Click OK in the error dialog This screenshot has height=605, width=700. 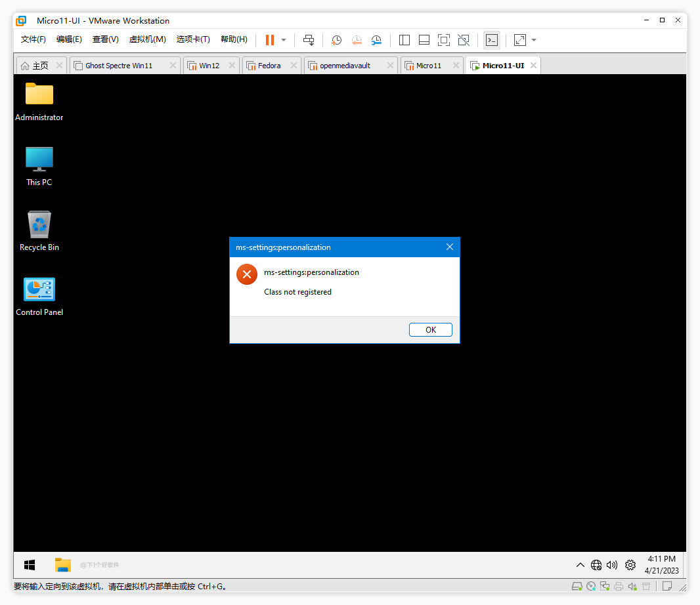pos(430,329)
